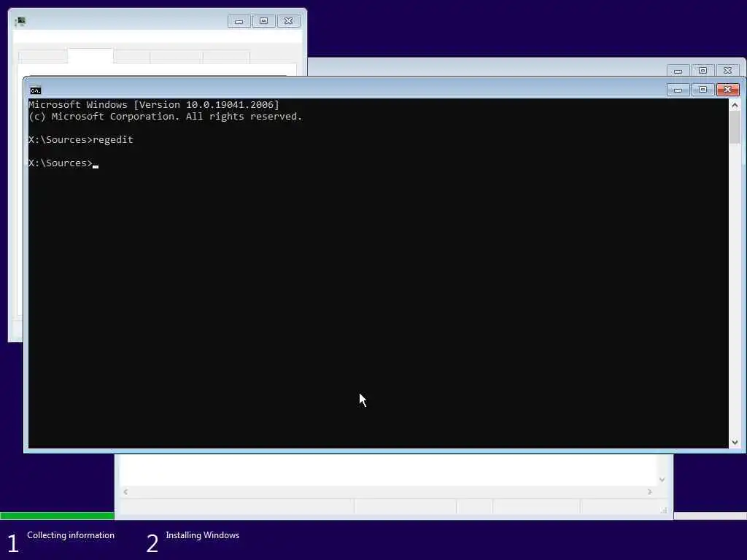Viewport: 747px width, 560px height.
Task: Minimize the background Registry Editor window
Action: [x=678, y=71]
